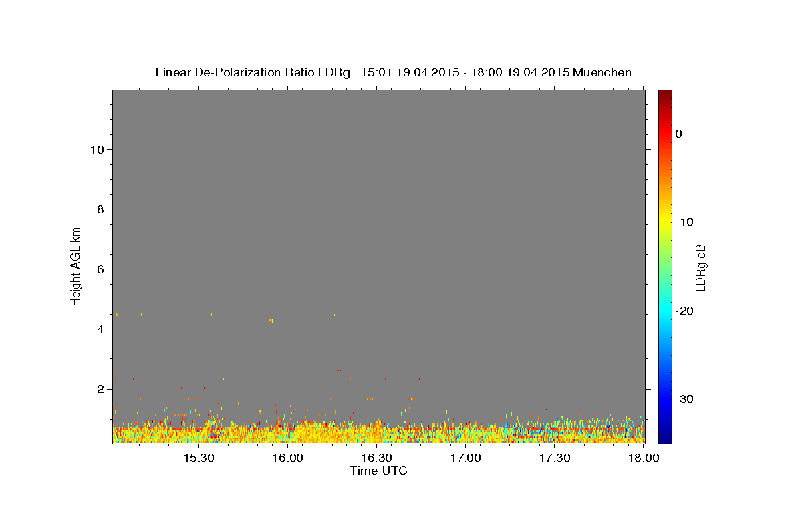798x532 pixels.
Task: Click the 18:00 time tick label
Action: click(x=643, y=458)
